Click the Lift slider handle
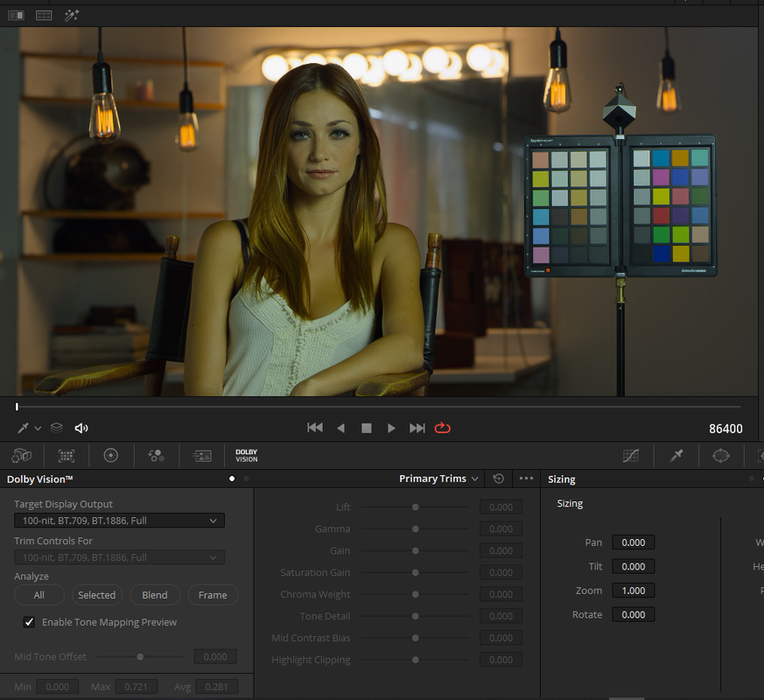Screen dimensions: 764x700 click(416, 507)
